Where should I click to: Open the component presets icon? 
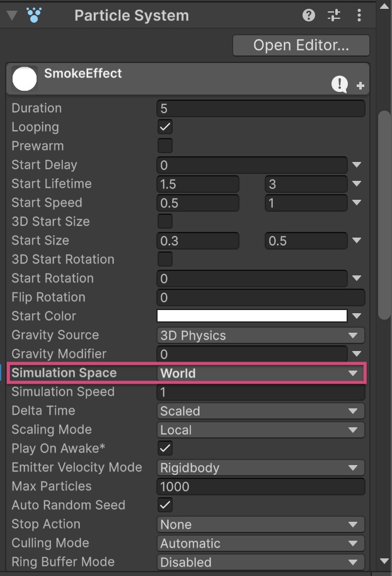[x=333, y=15]
